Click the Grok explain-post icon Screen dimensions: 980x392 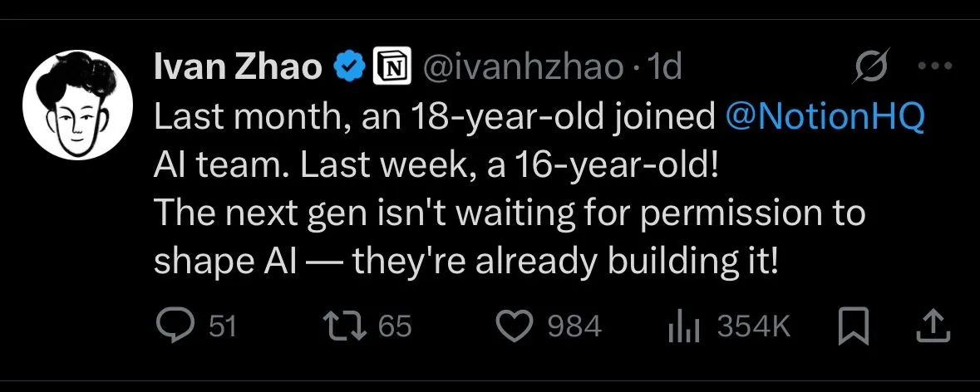(872, 65)
